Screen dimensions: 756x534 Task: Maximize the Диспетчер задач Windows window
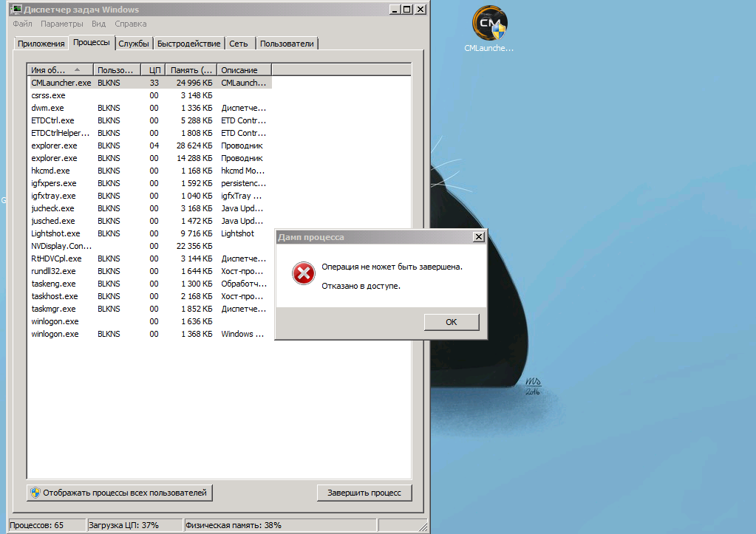pos(407,9)
